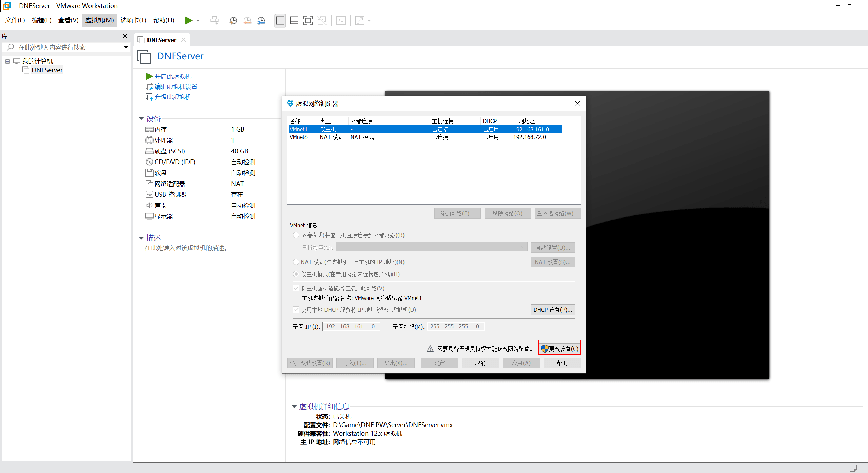Open the stretch guest dropdown arrow in toolbar

[369, 21]
